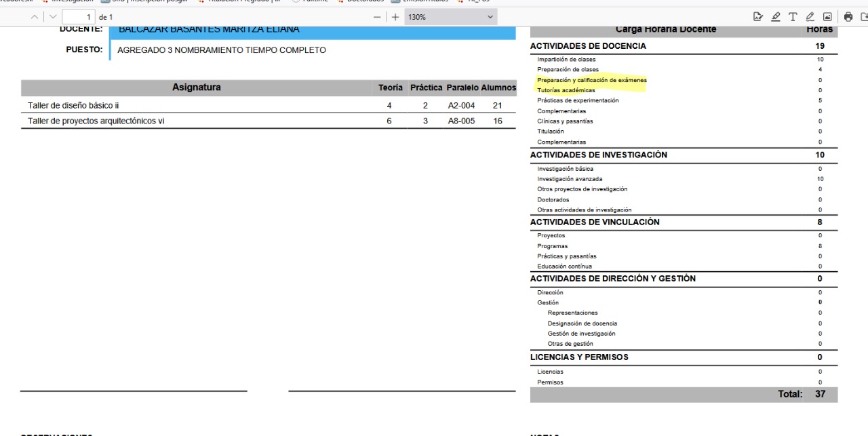Click the Programas item under Vinculación
This screenshot has width=868, height=436.
(x=553, y=246)
